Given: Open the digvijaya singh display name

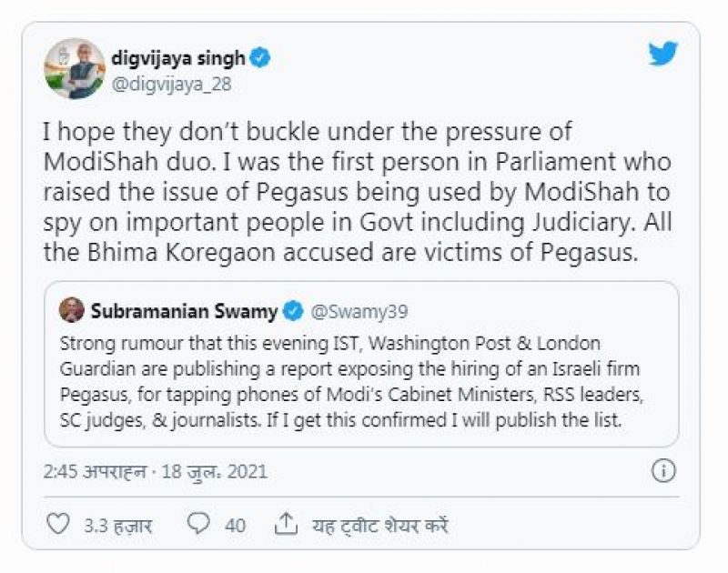Looking at the screenshot, I should [x=178, y=58].
